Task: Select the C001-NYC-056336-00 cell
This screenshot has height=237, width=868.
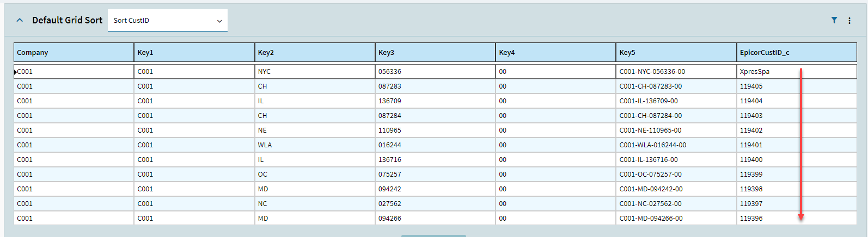Action: coord(676,72)
